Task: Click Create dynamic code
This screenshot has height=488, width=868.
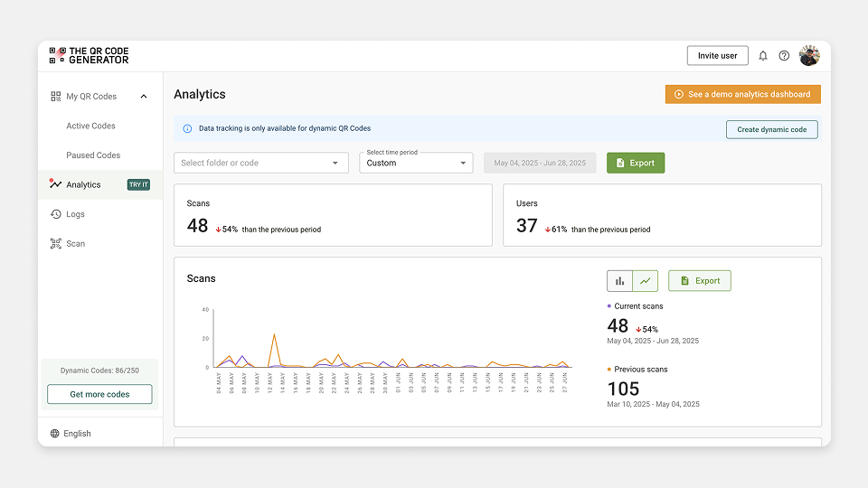Action: pyautogui.click(x=771, y=129)
